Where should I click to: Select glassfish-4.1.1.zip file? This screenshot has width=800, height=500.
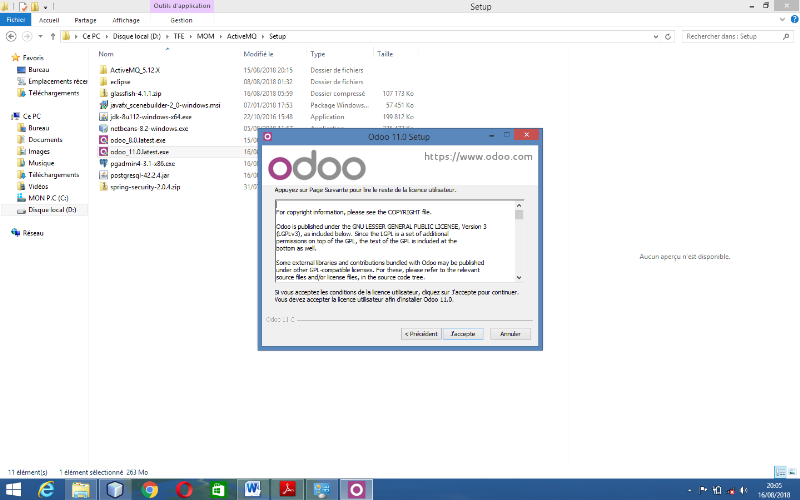pyautogui.click(x=136, y=93)
